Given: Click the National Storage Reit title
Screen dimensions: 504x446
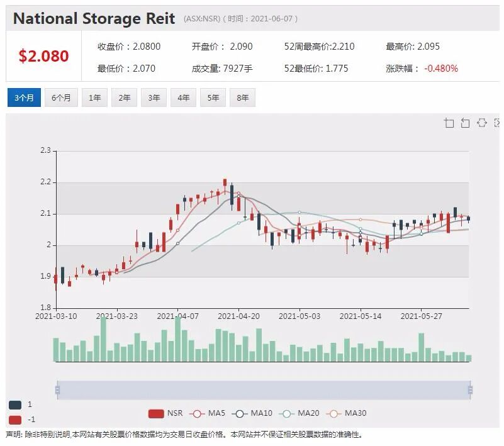Looking at the screenshot, I should point(94,18).
